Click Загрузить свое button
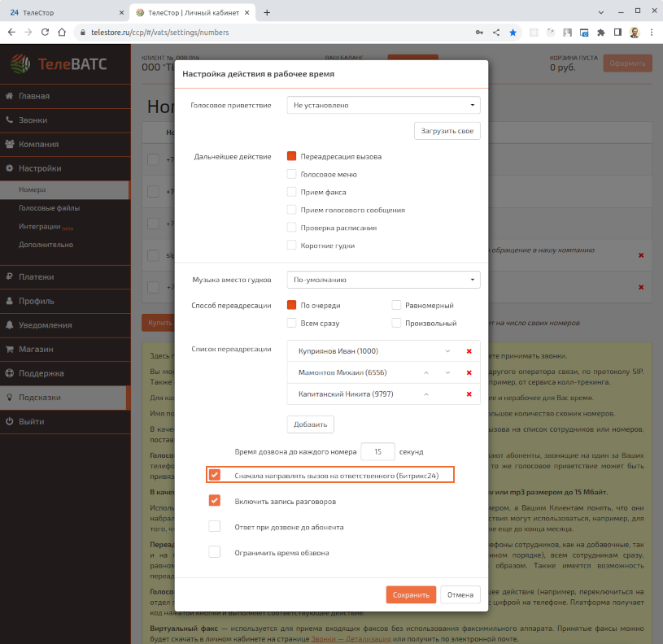 point(447,131)
